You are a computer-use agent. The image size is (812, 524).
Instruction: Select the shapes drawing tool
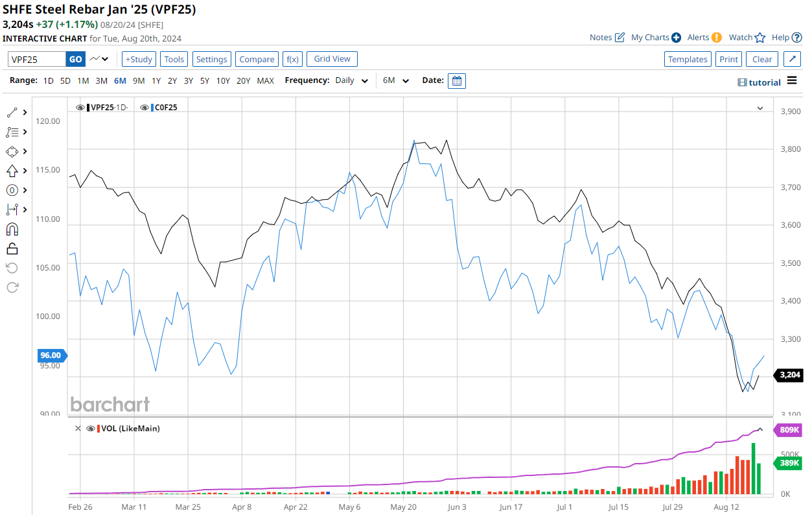12,151
